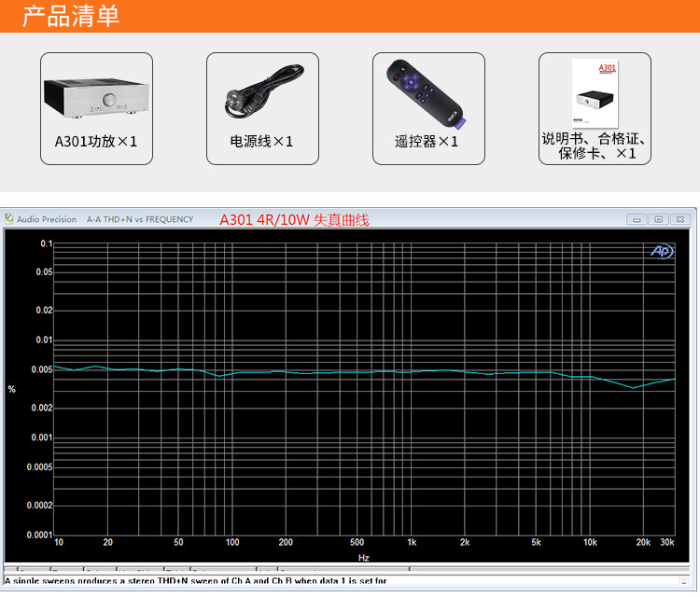The image size is (700, 597).
Task: Click the 'A301功放×1' label
Action: pyautogui.click(x=96, y=142)
